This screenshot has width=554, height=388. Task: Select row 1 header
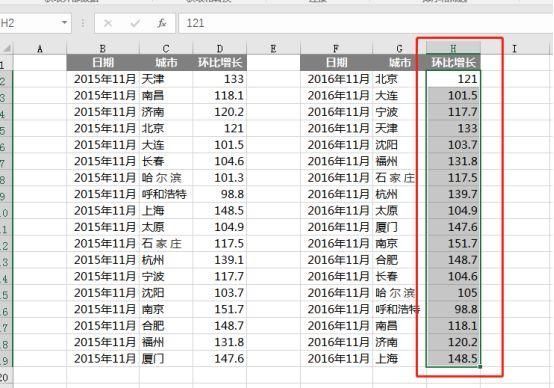click(x=6, y=63)
